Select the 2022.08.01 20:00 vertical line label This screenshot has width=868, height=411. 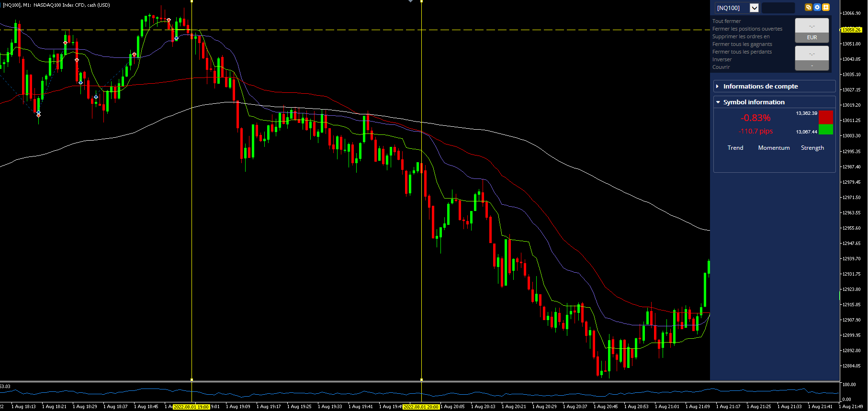pos(421,407)
